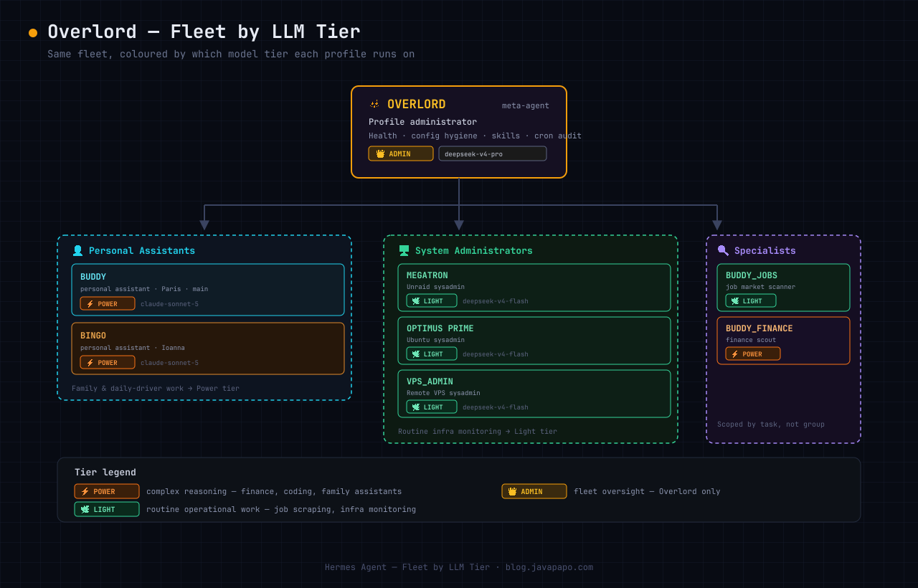The width and height of the screenshot is (918, 588).
Task: Click the blog.javapapo.com footer text
Action: 549,567
